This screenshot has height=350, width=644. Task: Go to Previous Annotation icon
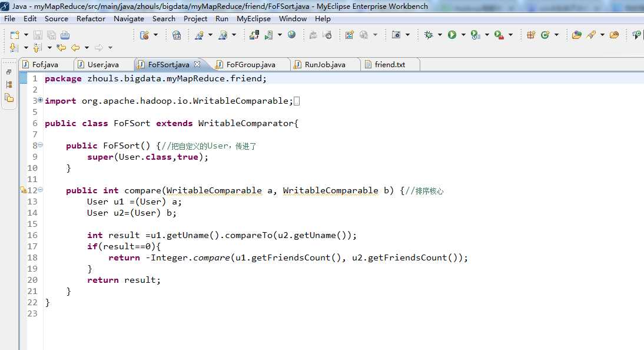[37, 48]
